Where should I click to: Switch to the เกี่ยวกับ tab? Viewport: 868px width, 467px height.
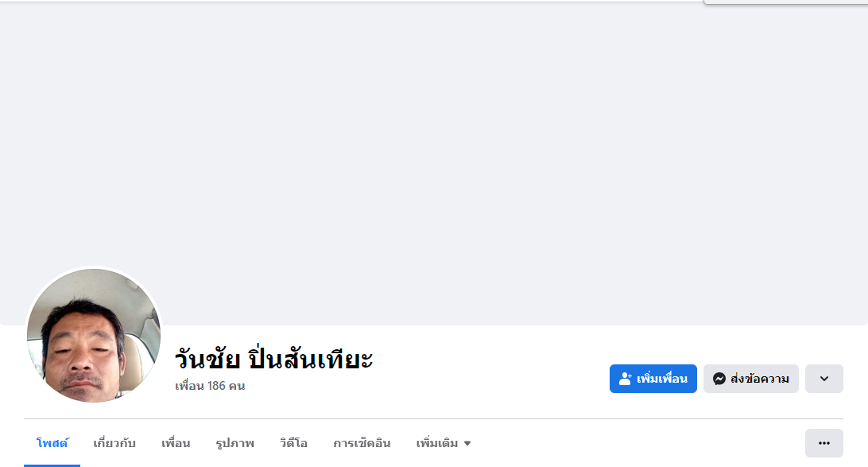coord(114,443)
